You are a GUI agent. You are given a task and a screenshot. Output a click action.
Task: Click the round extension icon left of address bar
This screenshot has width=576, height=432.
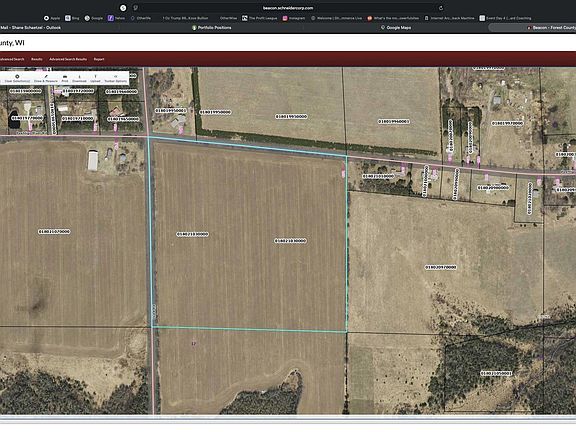pyautogui.click(x=123, y=8)
